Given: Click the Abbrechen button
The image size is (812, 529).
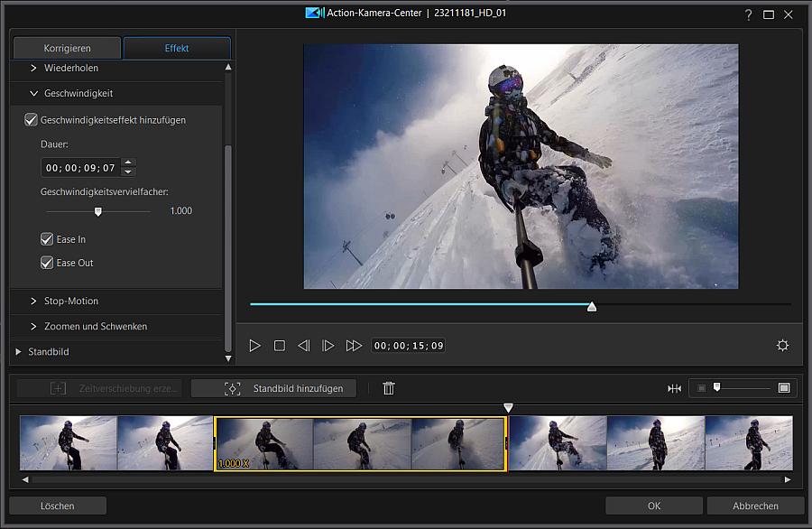Looking at the screenshot, I should click(755, 506).
